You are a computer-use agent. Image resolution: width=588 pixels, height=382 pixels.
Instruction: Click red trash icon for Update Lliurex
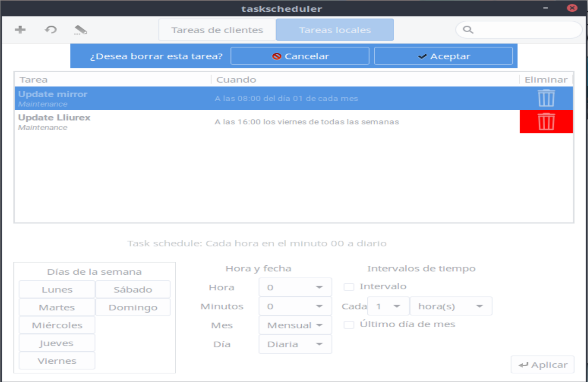tap(546, 122)
